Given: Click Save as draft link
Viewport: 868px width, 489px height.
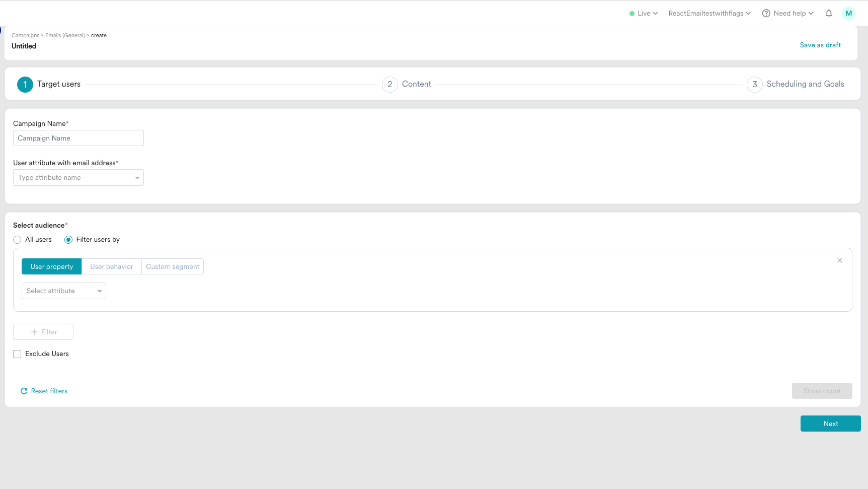Looking at the screenshot, I should click(820, 45).
